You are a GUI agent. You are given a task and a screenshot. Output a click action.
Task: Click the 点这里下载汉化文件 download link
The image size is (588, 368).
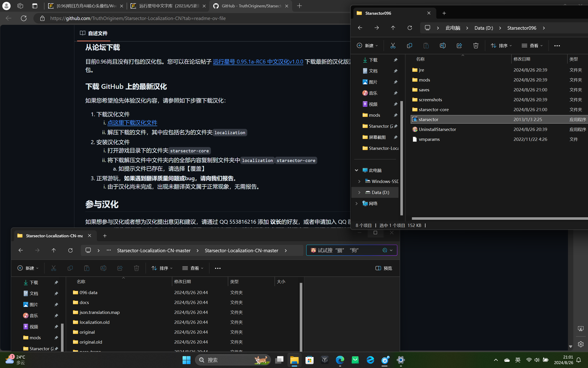[132, 123]
